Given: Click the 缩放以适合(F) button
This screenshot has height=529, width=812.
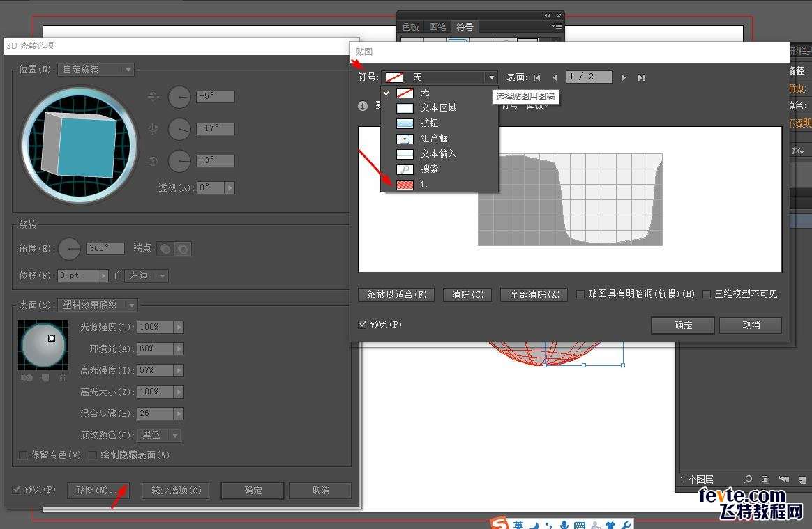Looking at the screenshot, I should (396, 295).
